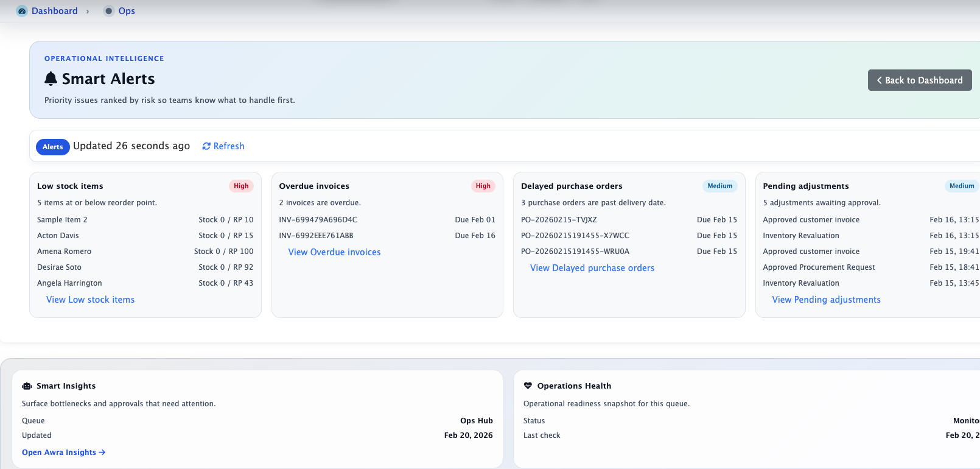Click Medium badge on Delayed purchase orders

[x=719, y=186]
